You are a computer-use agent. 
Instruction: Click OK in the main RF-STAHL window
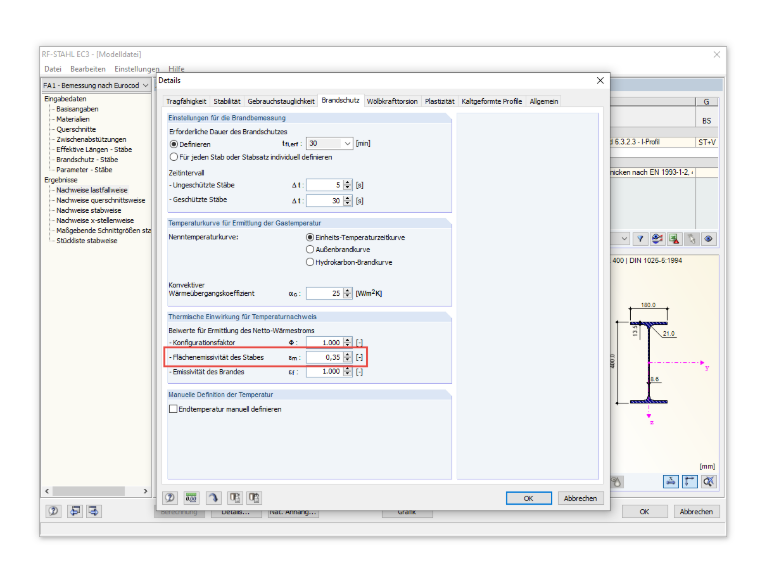coord(644,511)
